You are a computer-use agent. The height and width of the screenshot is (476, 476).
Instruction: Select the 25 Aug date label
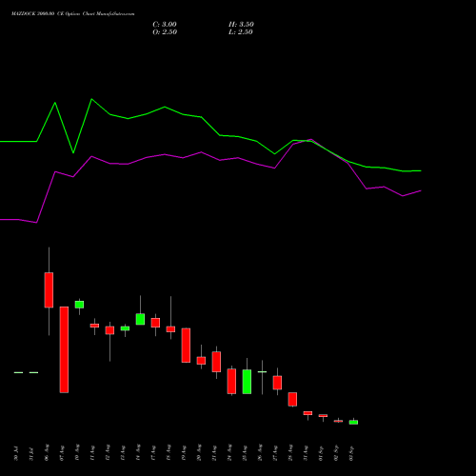pyautogui.click(x=245, y=452)
